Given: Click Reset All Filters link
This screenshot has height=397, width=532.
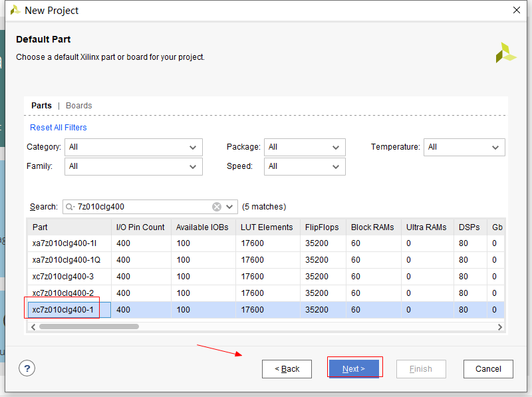Looking at the screenshot, I should coord(59,128).
